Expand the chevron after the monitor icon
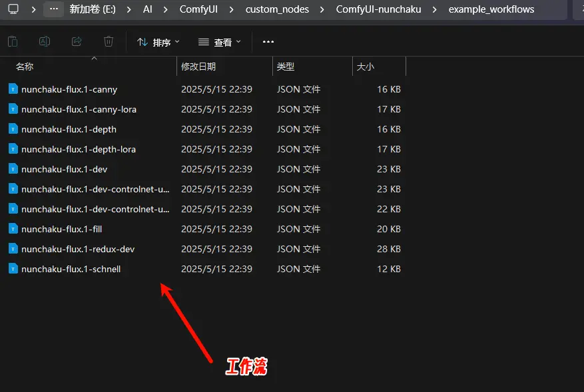Viewport: 584px width, 392px height. (33, 9)
